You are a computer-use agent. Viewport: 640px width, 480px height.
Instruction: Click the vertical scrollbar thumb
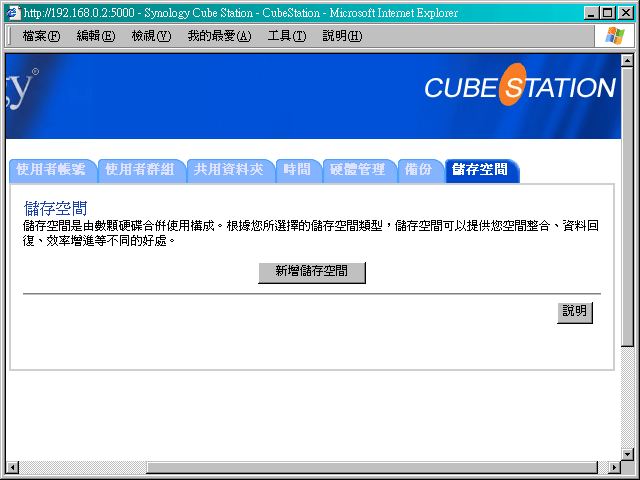(627, 207)
